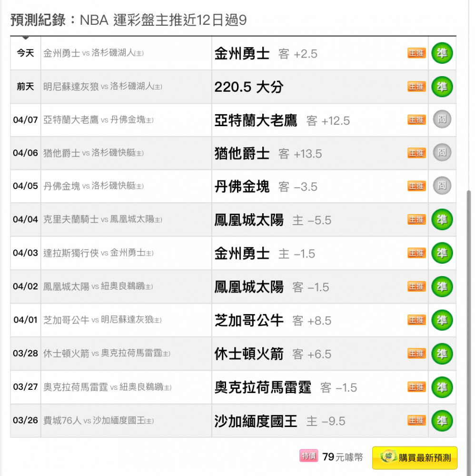Image resolution: width=475 pixels, height=476 pixels.
Task: Click the green 準 icon for 04/01
Action: pyautogui.click(x=442, y=320)
